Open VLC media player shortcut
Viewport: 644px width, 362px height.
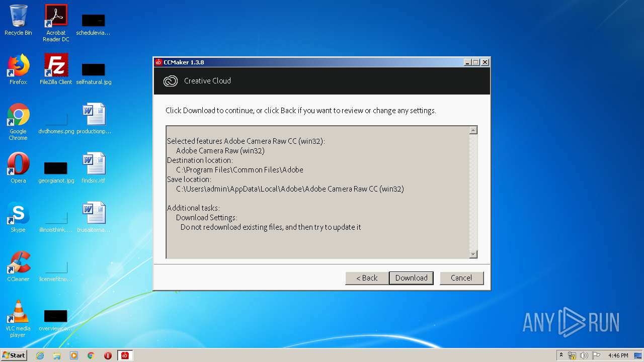(x=18, y=319)
